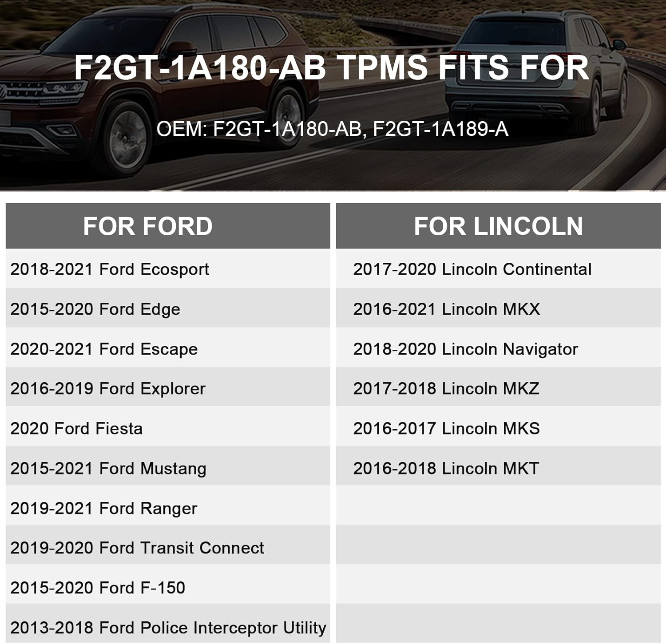
Task: Click the 2019-2020 Ford Transit Connect row
Action: click(x=137, y=548)
